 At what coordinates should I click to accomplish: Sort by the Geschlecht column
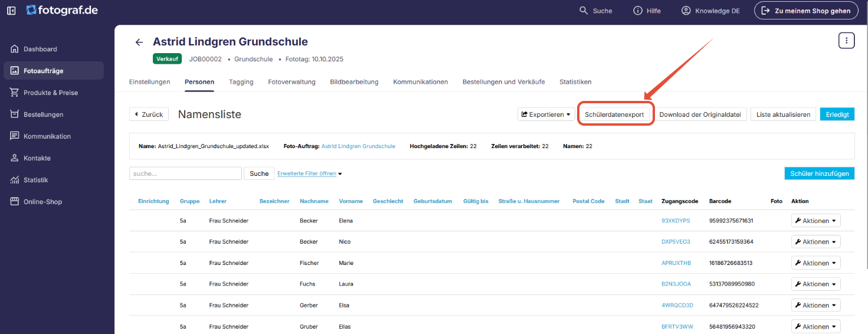pyautogui.click(x=388, y=201)
